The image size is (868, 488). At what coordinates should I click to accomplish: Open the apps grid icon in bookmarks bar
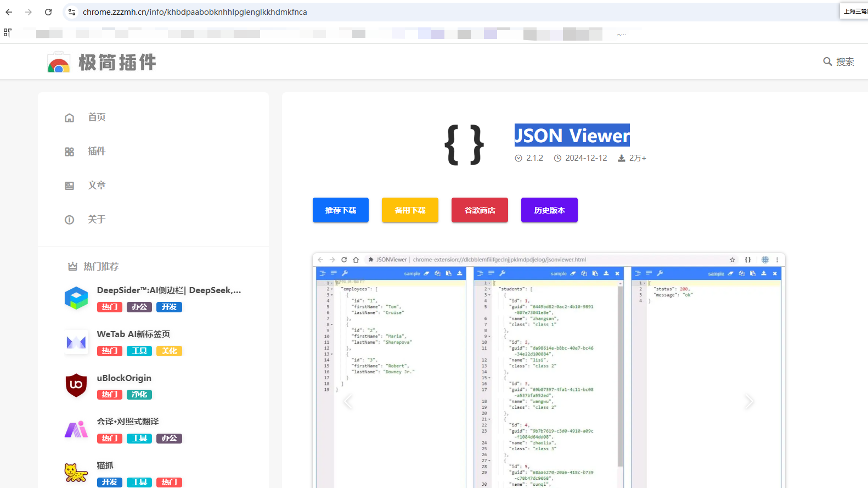(x=7, y=32)
